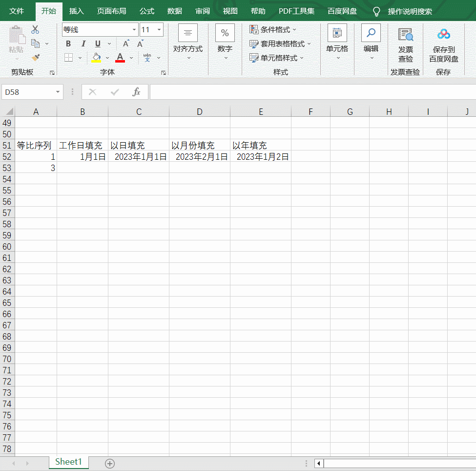Switch to the Help (帮助) tab
476x471 pixels.
(x=258, y=11)
